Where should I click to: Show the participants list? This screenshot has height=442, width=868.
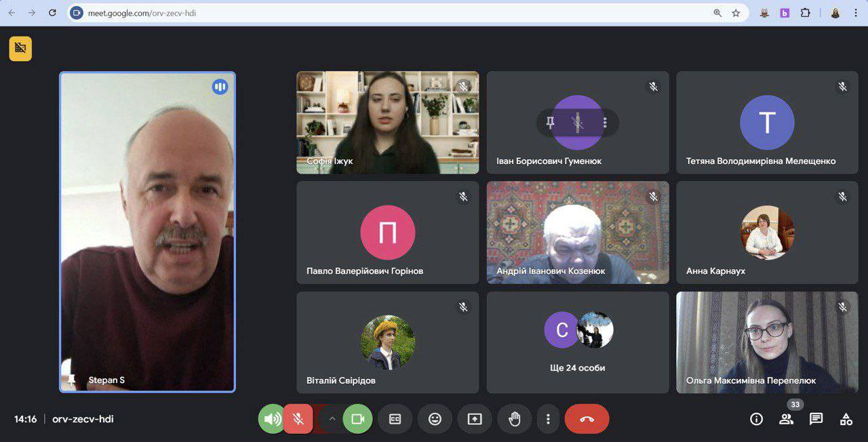(786, 419)
